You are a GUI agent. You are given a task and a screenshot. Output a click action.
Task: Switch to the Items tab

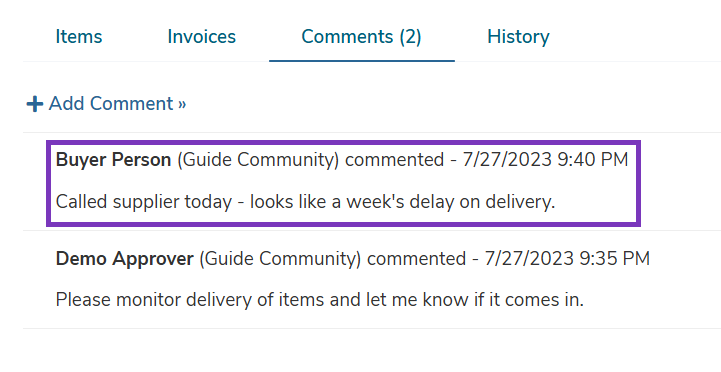click(x=79, y=36)
